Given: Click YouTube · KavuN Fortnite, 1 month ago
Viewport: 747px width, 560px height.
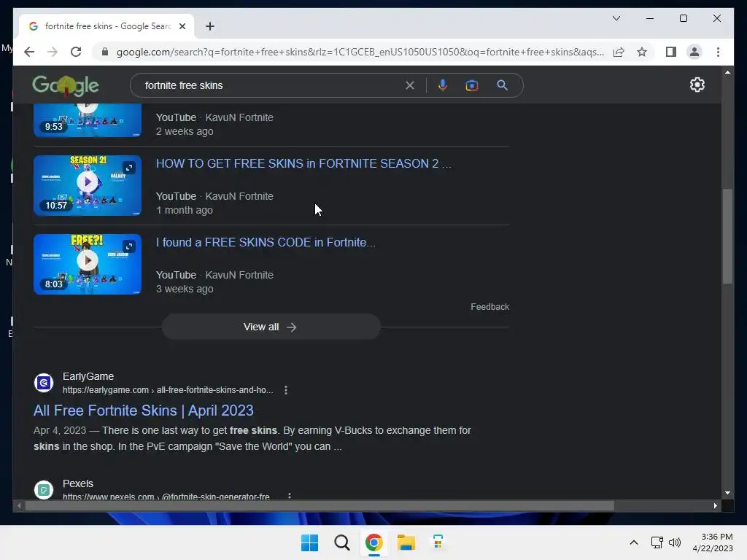Looking at the screenshot, I should (214, 203).
